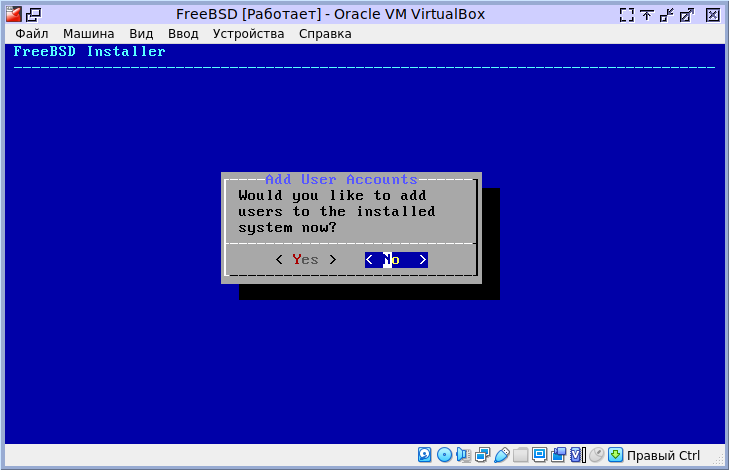Click the 'users to the installed' message line

[337, 212]
